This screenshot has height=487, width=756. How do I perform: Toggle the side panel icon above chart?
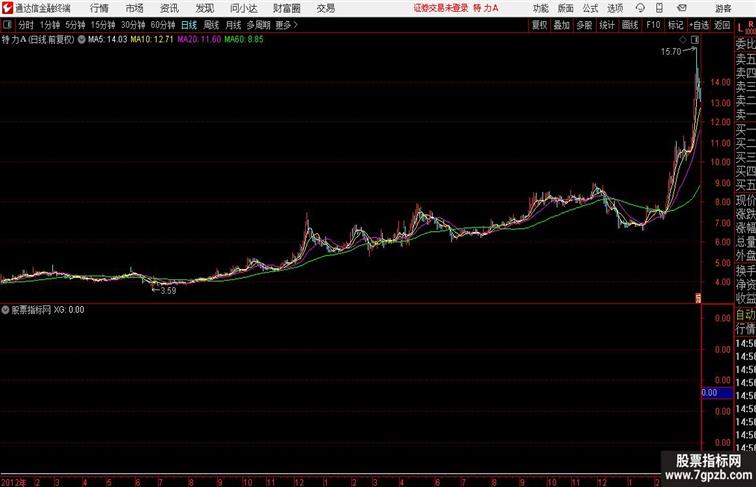[695, 40]
